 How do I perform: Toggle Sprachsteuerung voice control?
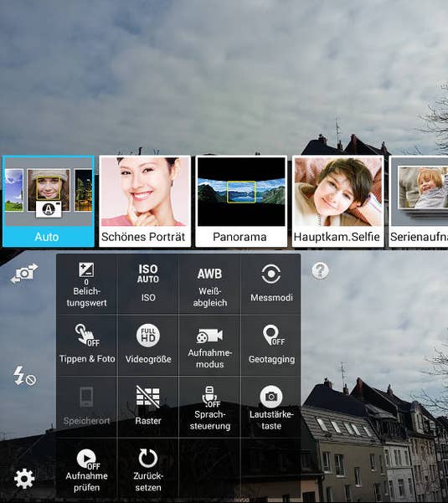coord(210,408)
